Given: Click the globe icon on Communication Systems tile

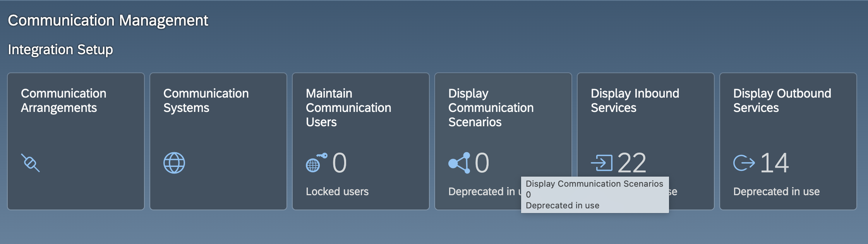Looking at the screenshot, I should [x=174, y=163].
